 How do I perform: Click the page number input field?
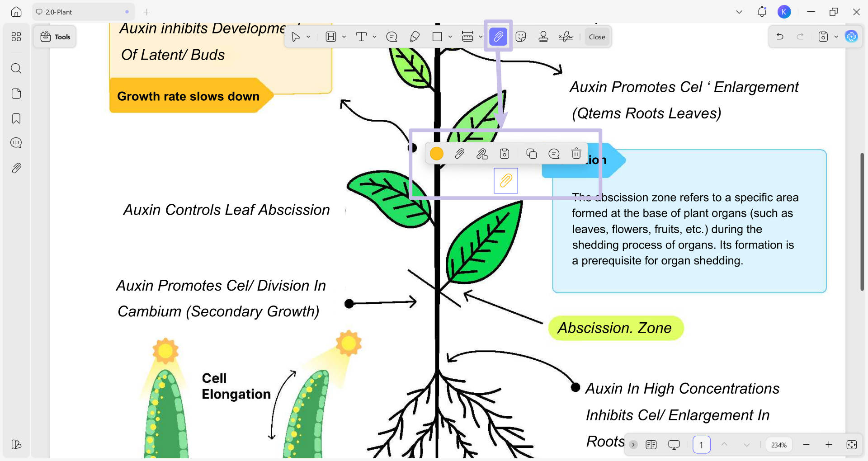click(702, 445)
